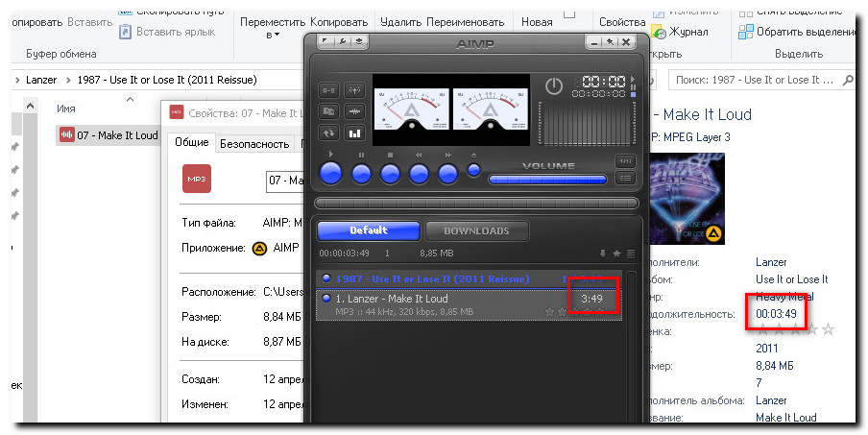
Task: Switch to the Default playlist tab
Action: coord(368,230)
